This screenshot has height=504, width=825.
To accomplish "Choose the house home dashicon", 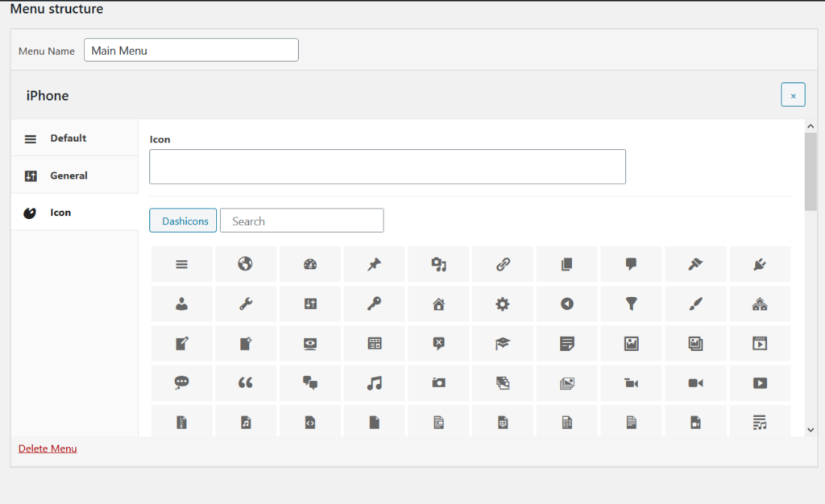I will coord(438,304).
